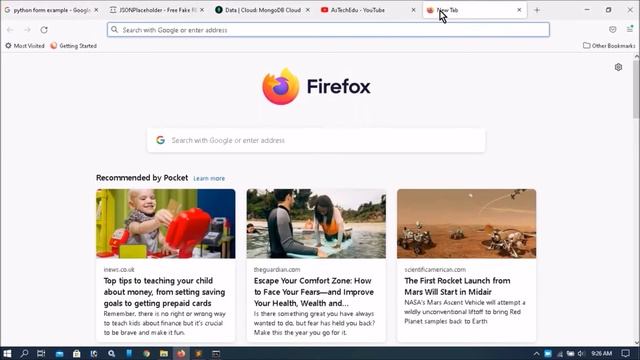Image resolution: width=640 pixels, height=360 pixels.
Task: Click Recommended by Pocket heading
Action: click(142, 178)
